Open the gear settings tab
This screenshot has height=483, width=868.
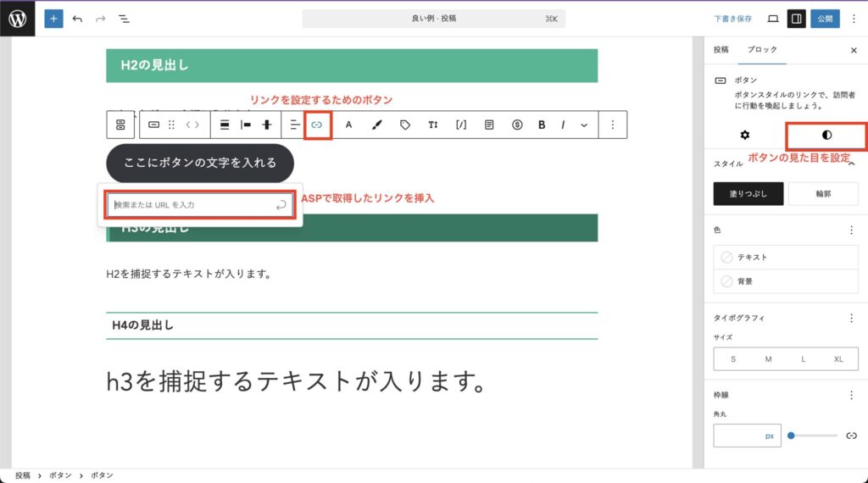coord(745,135)
